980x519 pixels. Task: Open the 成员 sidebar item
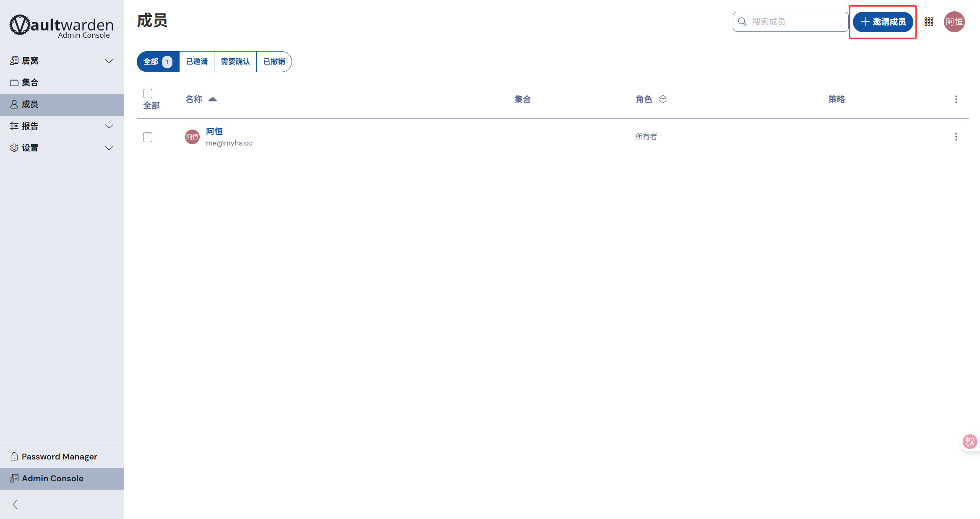(x=62, y=104)
